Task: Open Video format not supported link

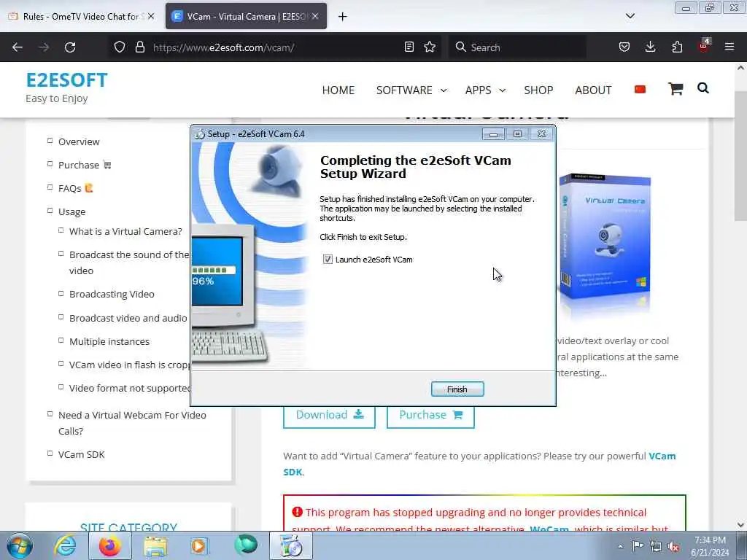Action: [x=130, y=388]
